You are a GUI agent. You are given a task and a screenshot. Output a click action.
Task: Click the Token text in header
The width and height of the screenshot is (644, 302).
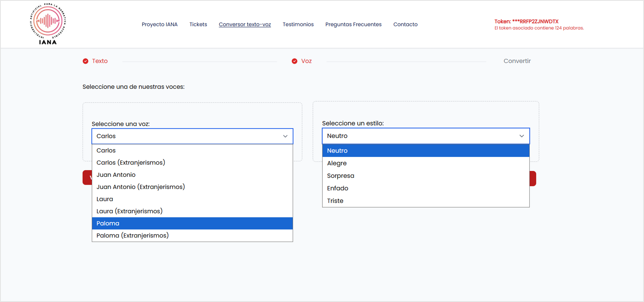click(x=526, y=22)
